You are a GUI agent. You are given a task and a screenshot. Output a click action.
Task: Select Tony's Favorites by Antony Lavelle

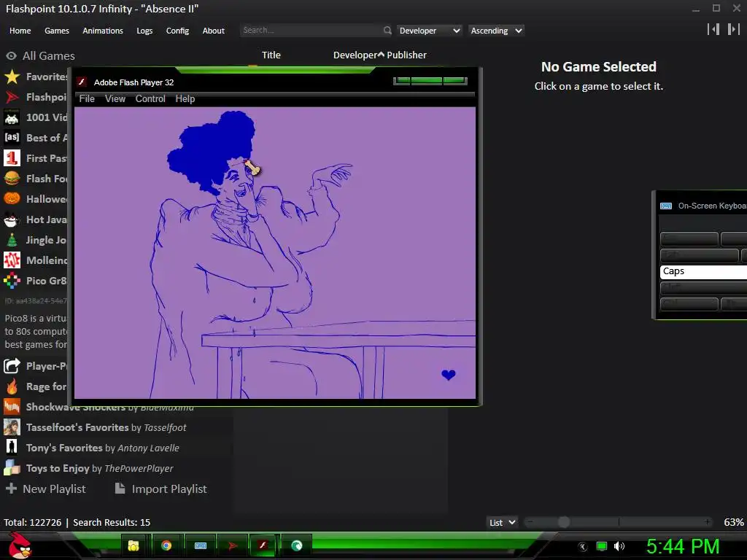point(102,448)
